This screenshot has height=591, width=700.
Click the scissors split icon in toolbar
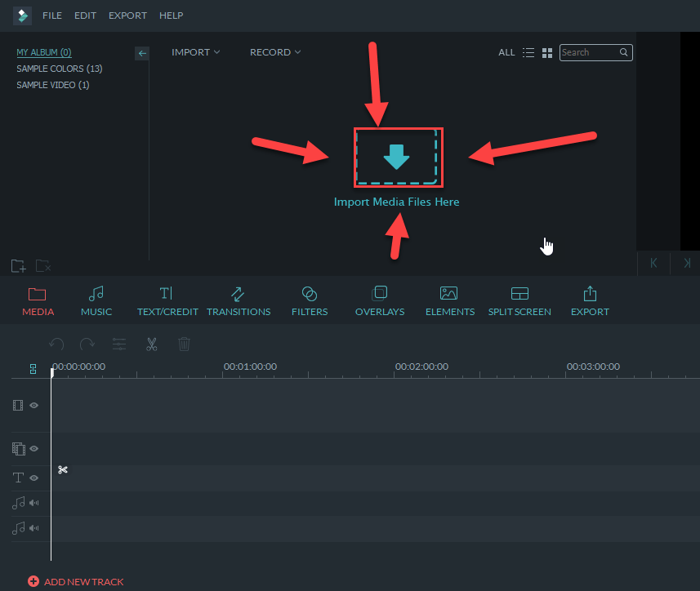coord(152,344)
